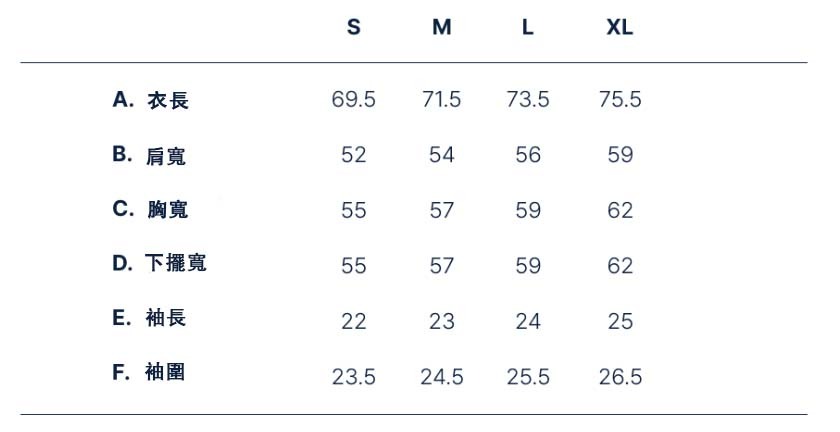Select the 袖圍 value 26.5 for XL
Image resolution: width=840 pixels, height=432 pixels.
coord(619,377)
